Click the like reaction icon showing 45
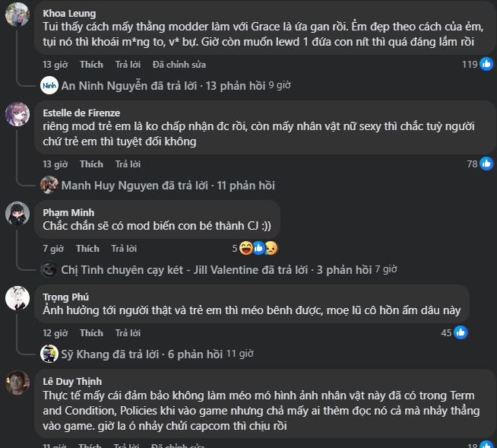This screenshot has width=497, height=448. point(461,332)
